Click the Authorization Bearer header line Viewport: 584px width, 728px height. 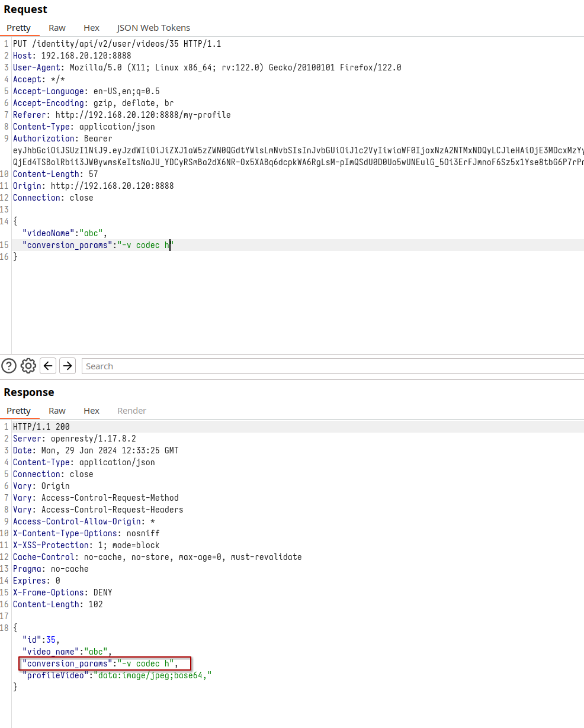58,138
